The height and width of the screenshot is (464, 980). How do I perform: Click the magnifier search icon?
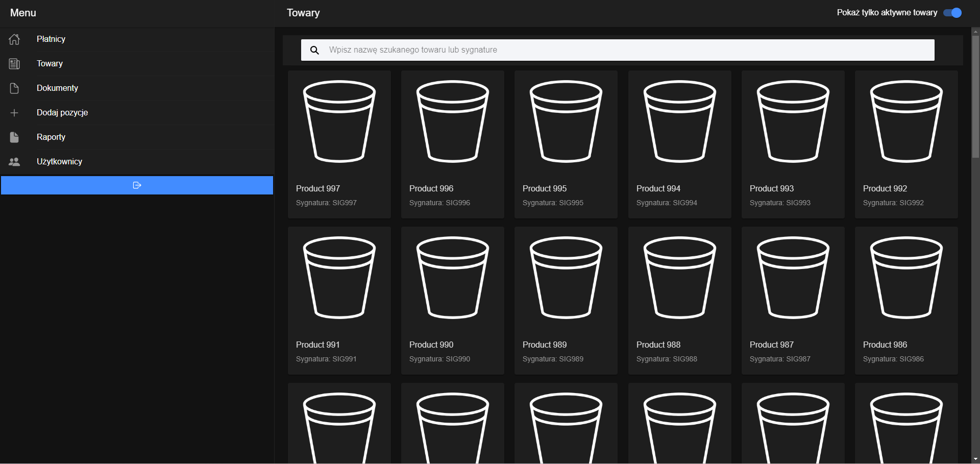314,50
